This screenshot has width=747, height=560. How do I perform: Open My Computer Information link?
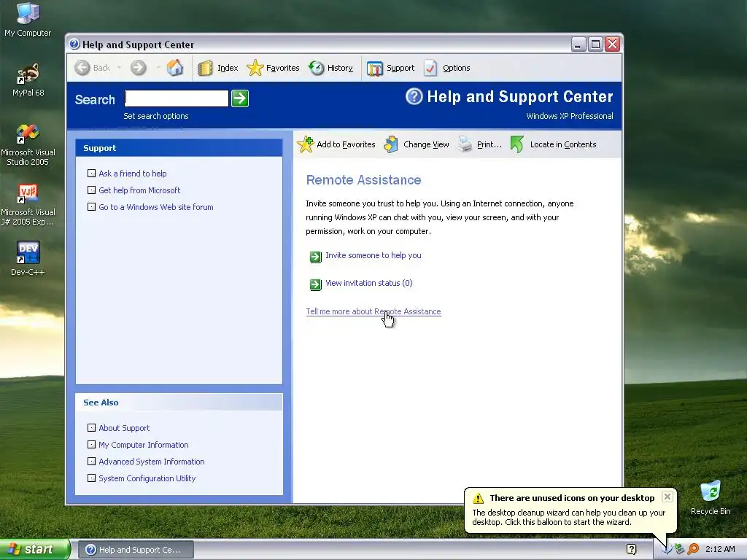(144, 445)
